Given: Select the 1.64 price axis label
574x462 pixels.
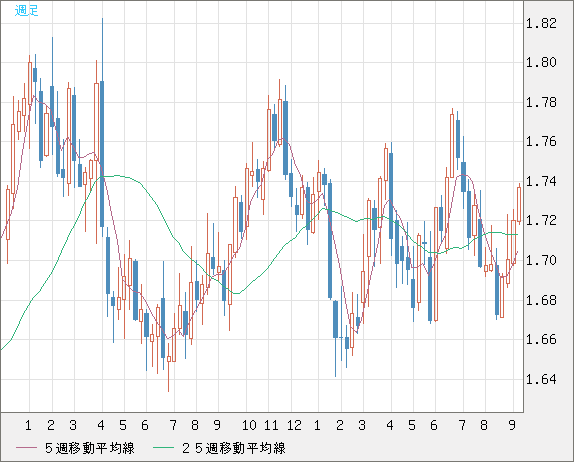Looking at the screenshot, I should coord(541,379).
